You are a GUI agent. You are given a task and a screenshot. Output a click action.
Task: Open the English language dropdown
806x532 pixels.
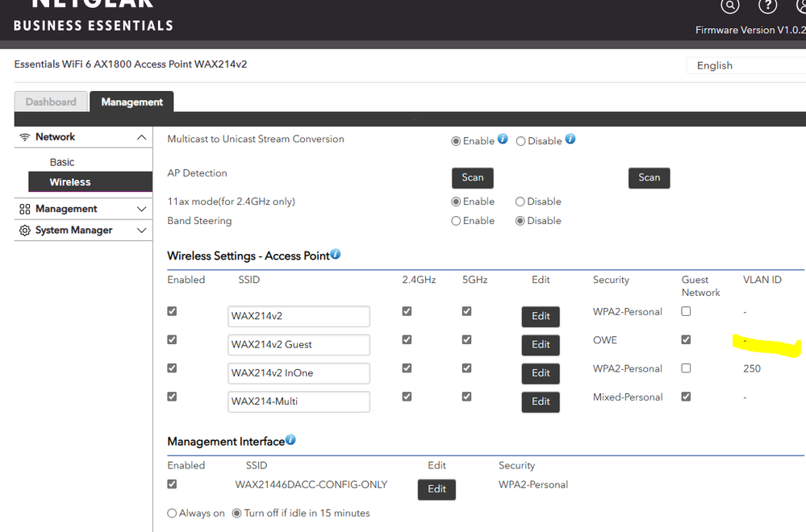coord(745,66)
